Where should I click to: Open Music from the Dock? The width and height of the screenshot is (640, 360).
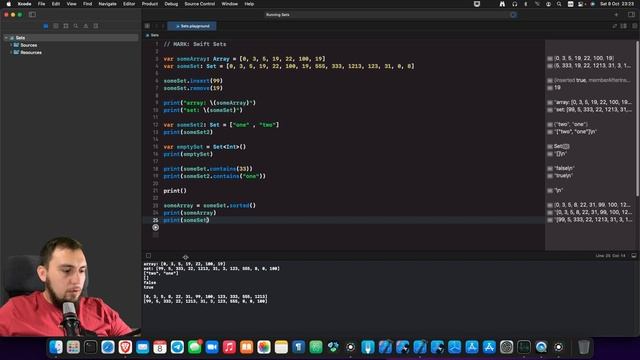point(229,347)
